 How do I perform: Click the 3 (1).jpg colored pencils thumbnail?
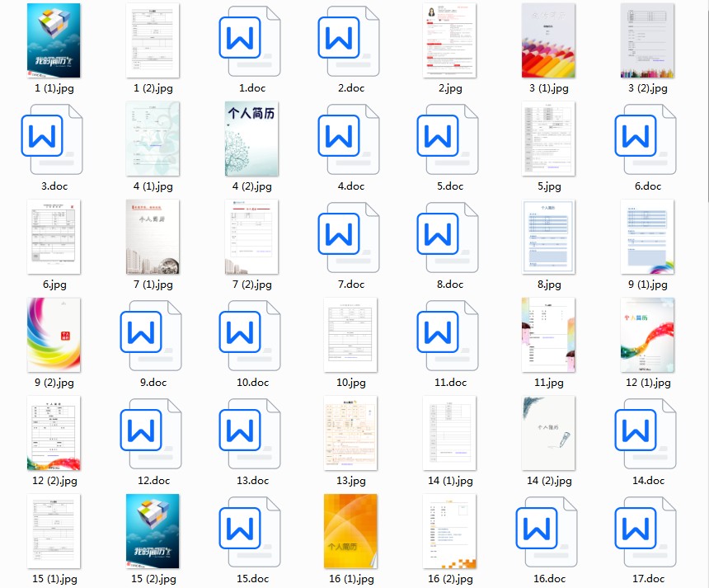[548, 40]
